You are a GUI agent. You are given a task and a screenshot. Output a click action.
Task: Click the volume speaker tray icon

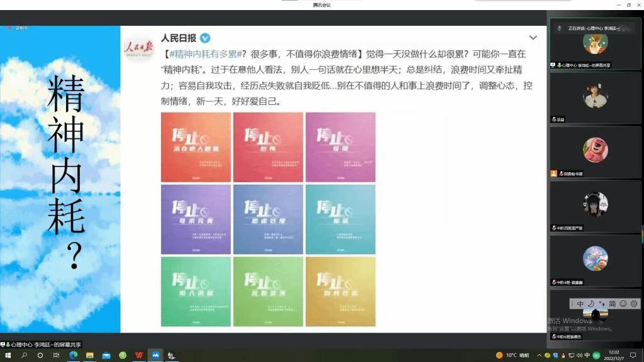click(578, 355)
